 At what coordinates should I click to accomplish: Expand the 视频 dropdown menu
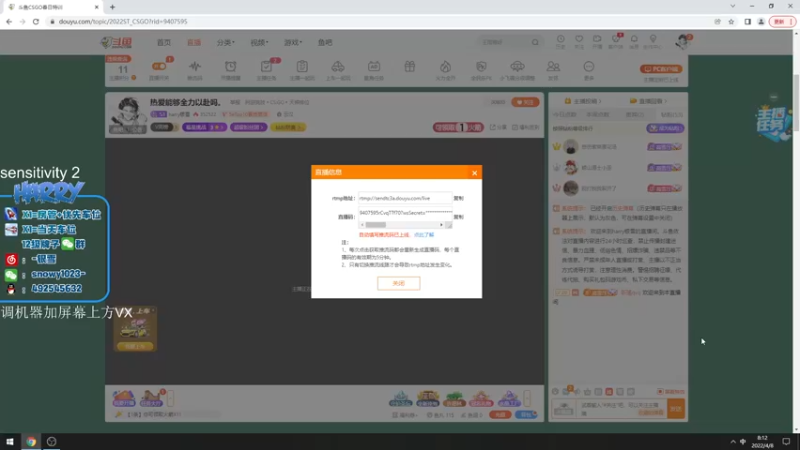coord(259,42)
